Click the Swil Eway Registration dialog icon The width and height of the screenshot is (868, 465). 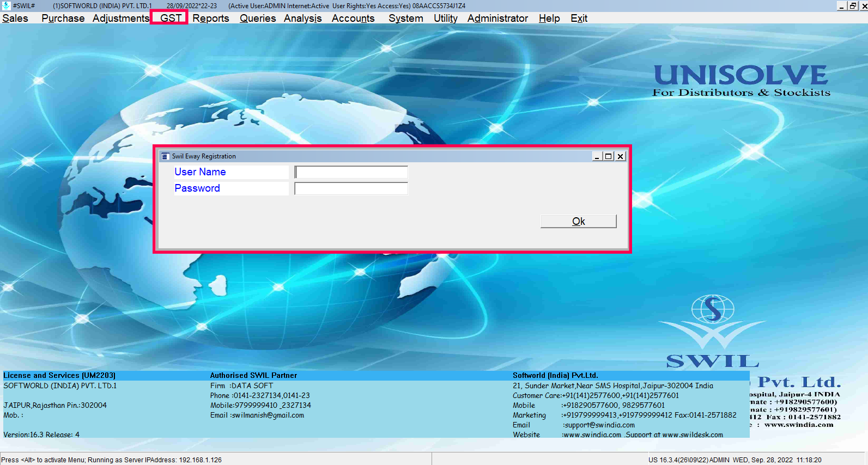[165, 156]
